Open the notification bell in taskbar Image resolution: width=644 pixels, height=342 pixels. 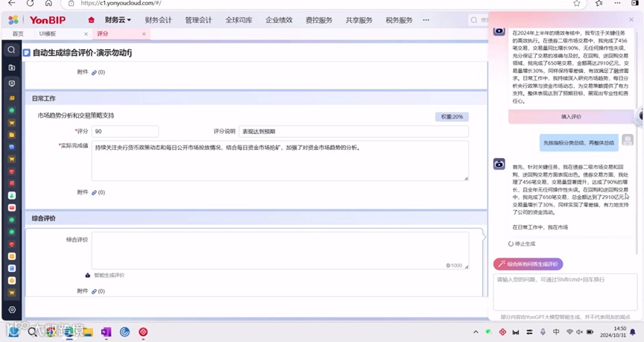[x=633, y=332]
